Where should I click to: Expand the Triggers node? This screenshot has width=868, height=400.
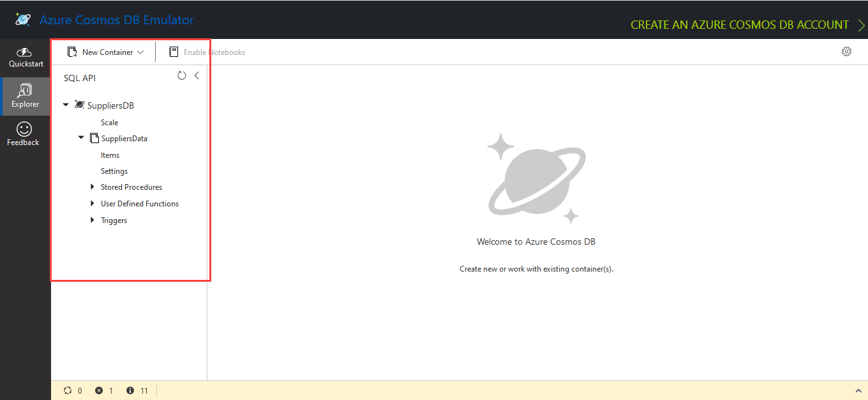(93, 220)
